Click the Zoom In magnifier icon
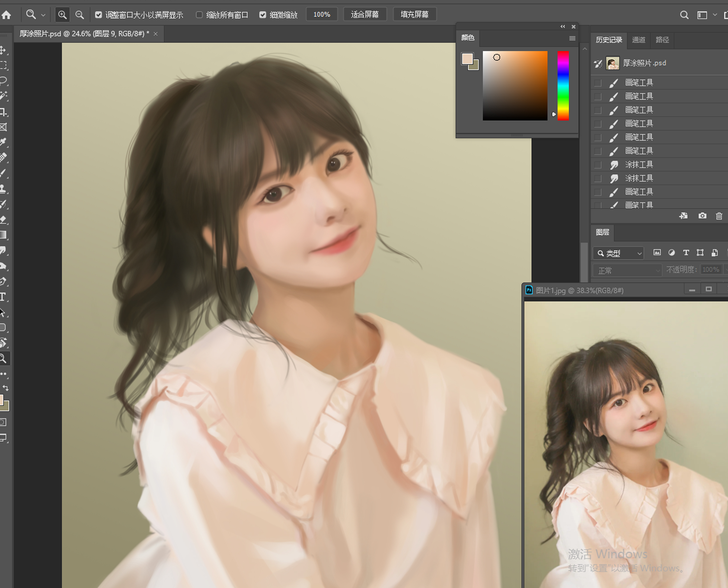This screenshot has height=588, width=728. pyautogui.click(x=62, y=15)
